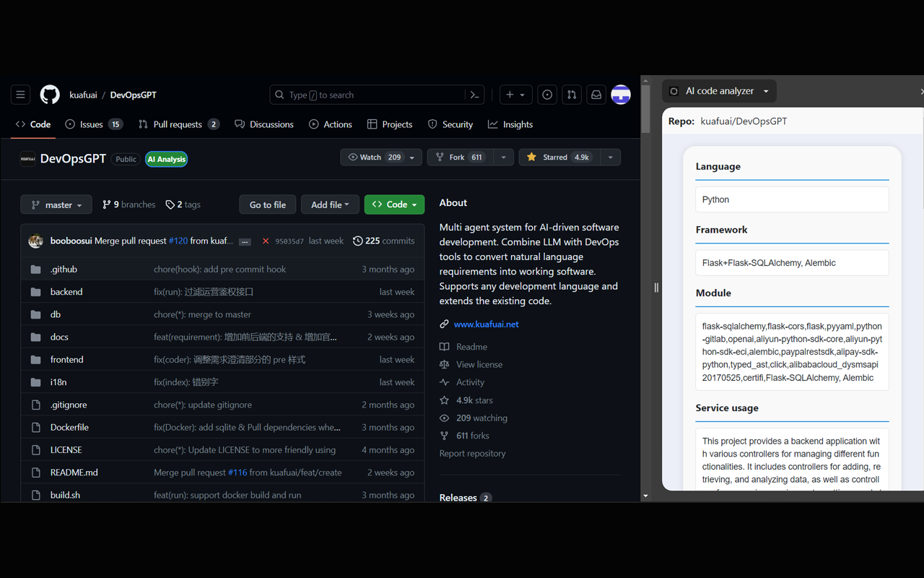Open the frontend folder
This screenshot has width=924, height=578.
(x=67, y=359)
